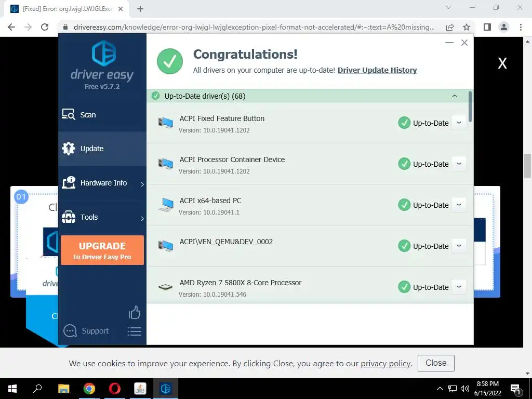
Task: Close the Driver Easy window
Action: point(464,43)
